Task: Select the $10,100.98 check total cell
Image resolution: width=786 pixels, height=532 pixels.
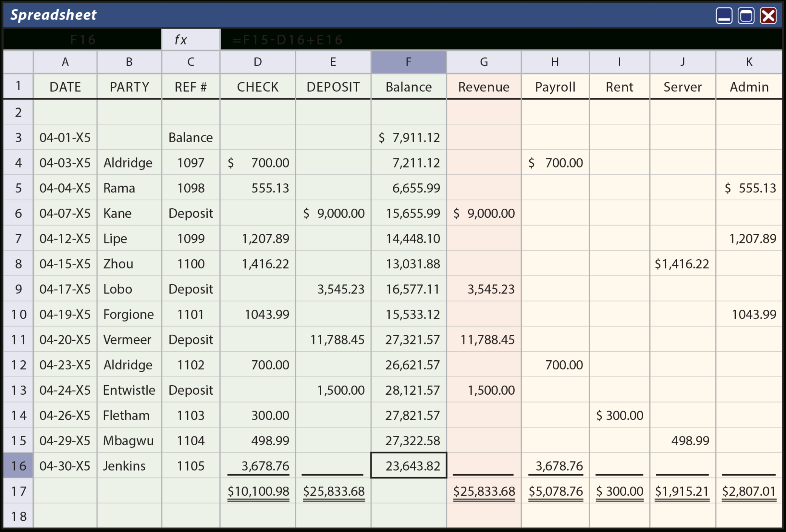Action: pyautogui.click(x=258, y=491)
